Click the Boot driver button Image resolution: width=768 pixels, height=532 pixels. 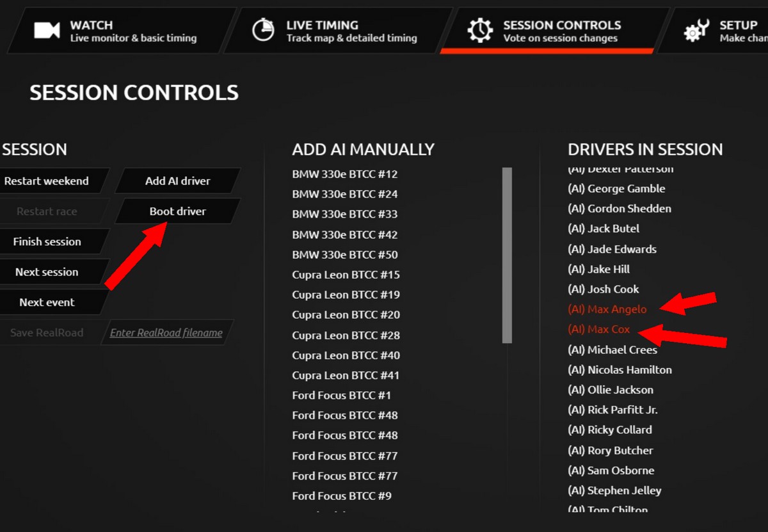point(178,211)
